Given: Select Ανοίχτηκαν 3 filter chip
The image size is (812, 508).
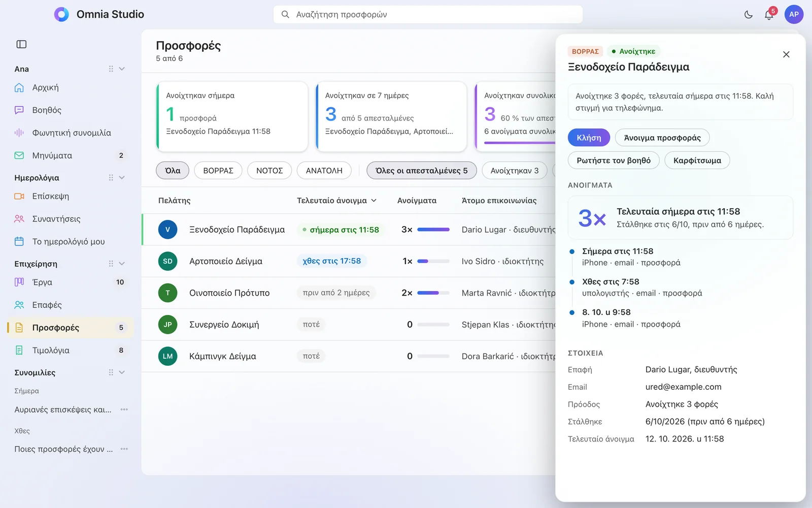Looking at the screenshot, I should coord(515,171).
